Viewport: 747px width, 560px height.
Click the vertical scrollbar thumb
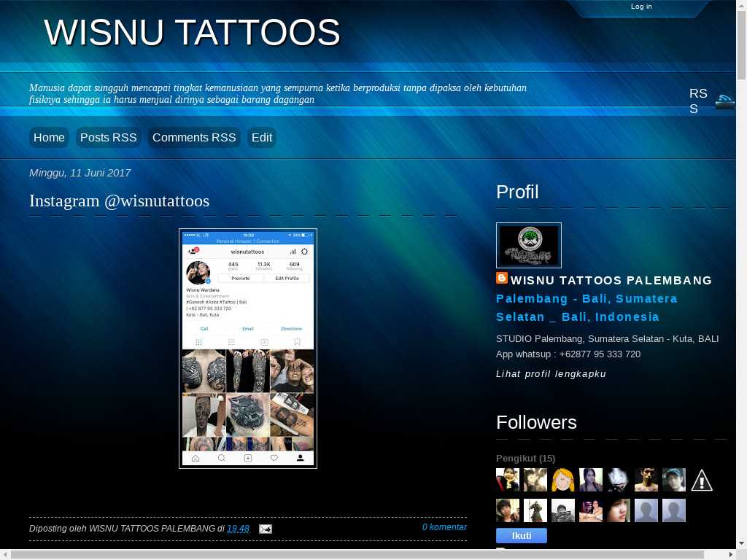[742, 45]
